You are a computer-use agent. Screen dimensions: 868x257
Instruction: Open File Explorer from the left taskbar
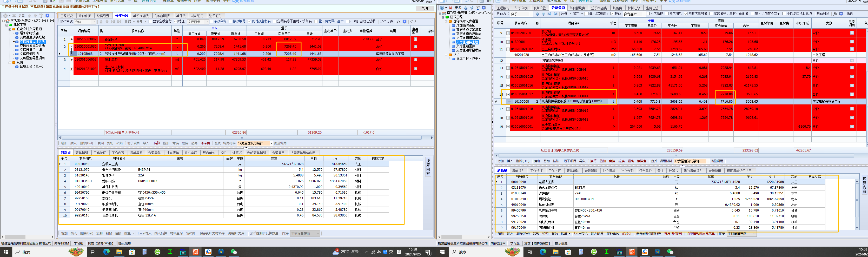[x=119, y=252]
